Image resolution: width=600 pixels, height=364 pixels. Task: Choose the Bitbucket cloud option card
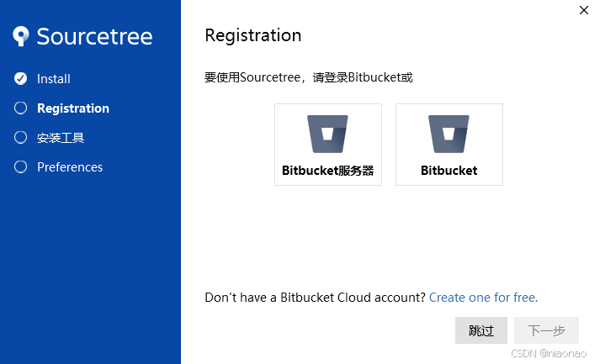(x=449, y=145)
